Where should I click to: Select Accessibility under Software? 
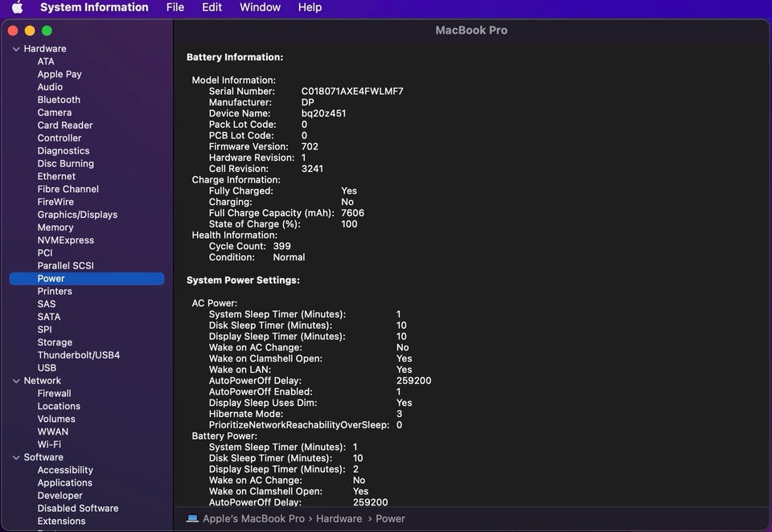[x=65, y=470]
